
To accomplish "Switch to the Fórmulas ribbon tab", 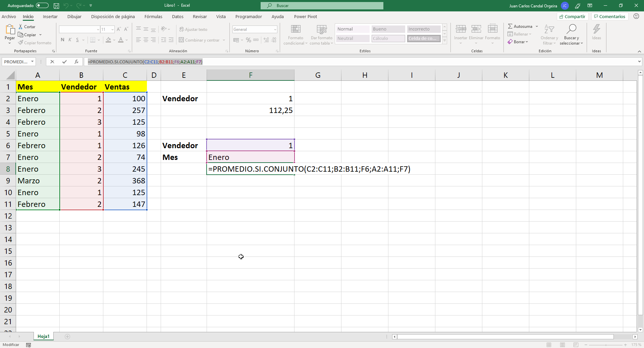I will 153,16.
